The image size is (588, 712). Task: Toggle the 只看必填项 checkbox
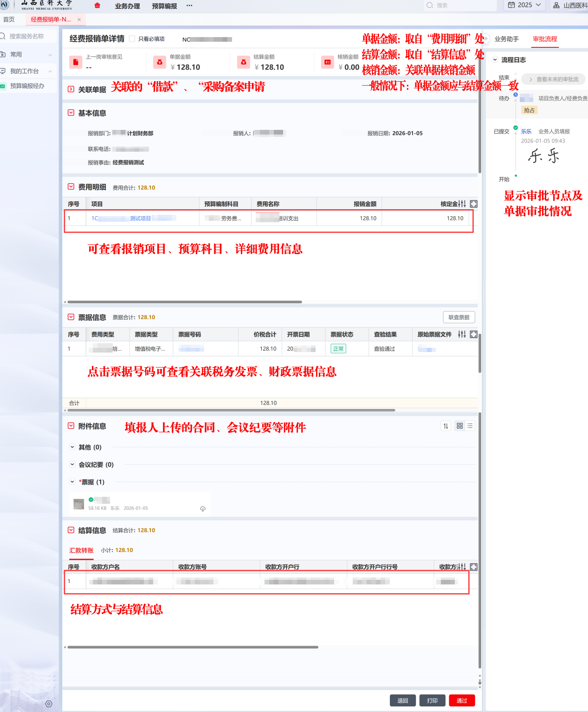tap(132, 39)
